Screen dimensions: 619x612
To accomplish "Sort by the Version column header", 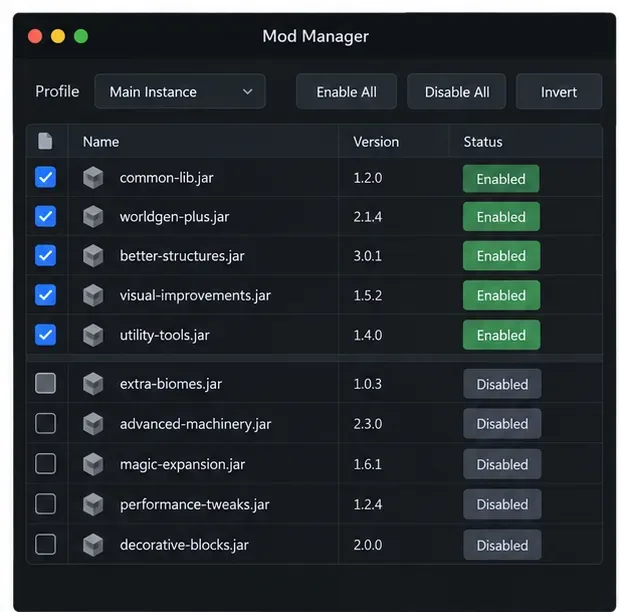I will [376, 142].
